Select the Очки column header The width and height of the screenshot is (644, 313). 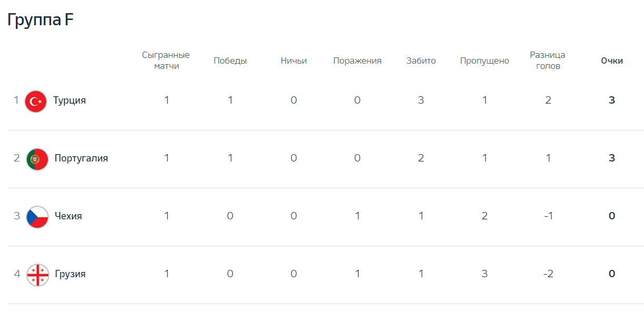(612, 60)
